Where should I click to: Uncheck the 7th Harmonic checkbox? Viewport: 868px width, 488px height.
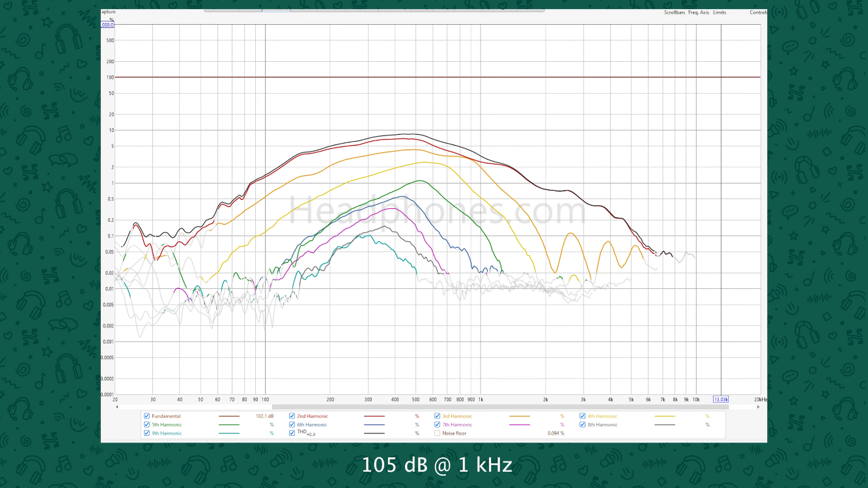(x=438, y=425)
